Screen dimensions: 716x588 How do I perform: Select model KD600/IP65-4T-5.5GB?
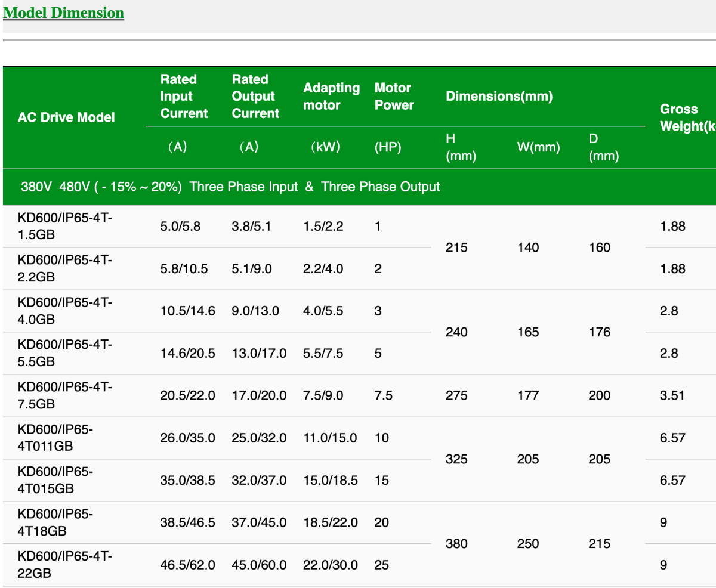coord(65,354)
